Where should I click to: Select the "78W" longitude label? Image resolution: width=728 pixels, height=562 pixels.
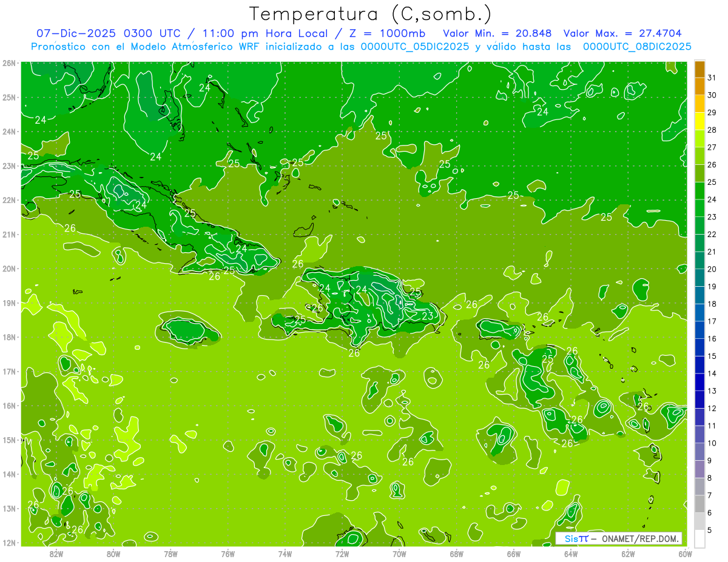tap(170, 554)
